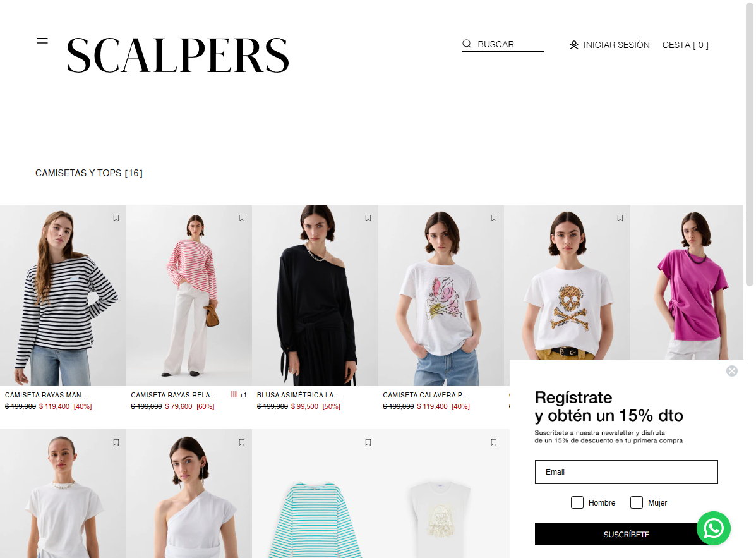Open the Cesta shopping cart
Image resolution: width=756 pixels, height=558 pixels.
click(x=685, y=45)
